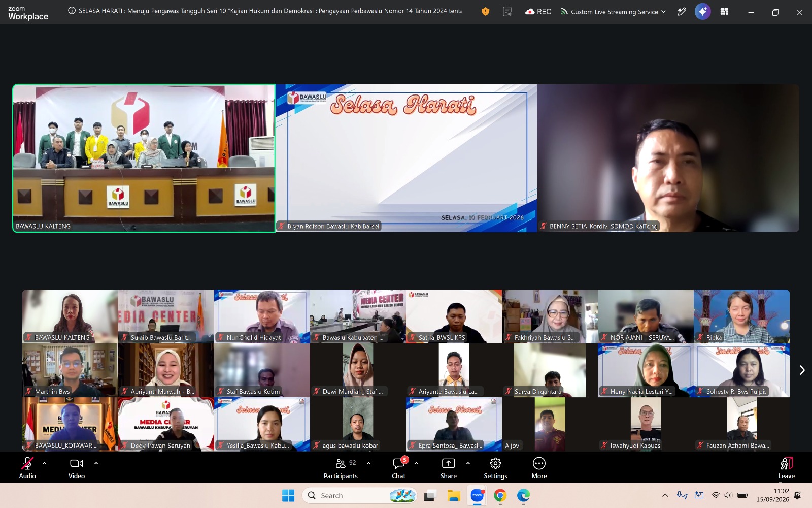
Task: Open the encryption shield icon
Action: (486, 11)
